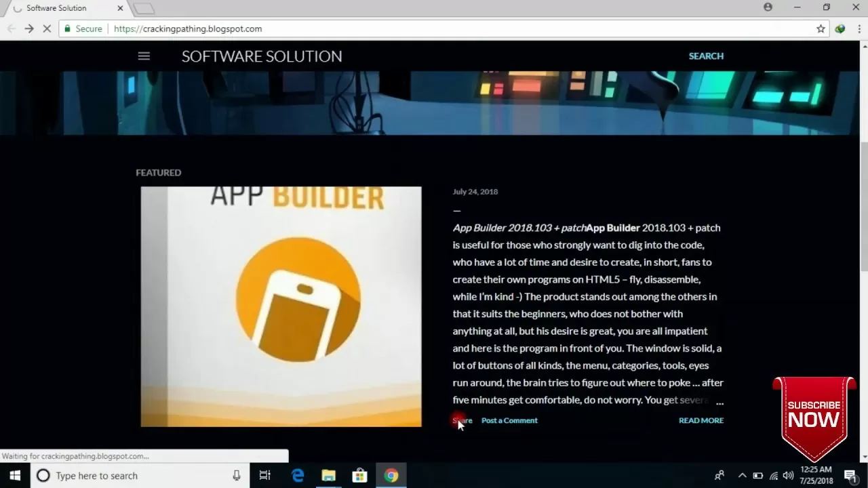Open Microsoft Store from the taskbar

click(x=360, y=476)
